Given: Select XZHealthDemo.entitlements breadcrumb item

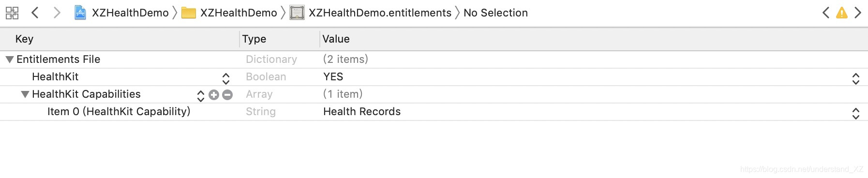Looking at the screenshot, I should pos(380,13).
